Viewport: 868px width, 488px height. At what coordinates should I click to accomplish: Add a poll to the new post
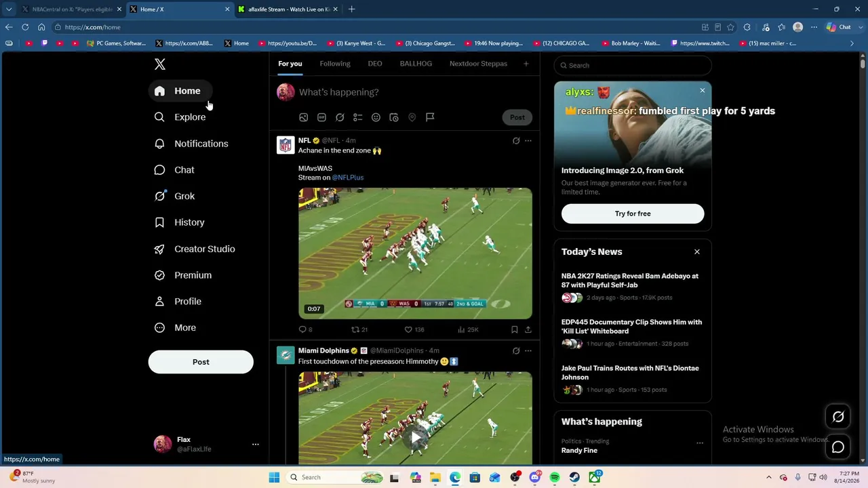pyautogui.click(x=358, y=117)
